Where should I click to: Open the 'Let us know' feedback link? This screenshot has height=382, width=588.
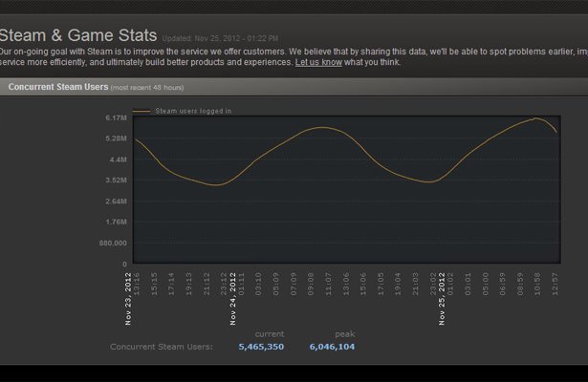318,62
